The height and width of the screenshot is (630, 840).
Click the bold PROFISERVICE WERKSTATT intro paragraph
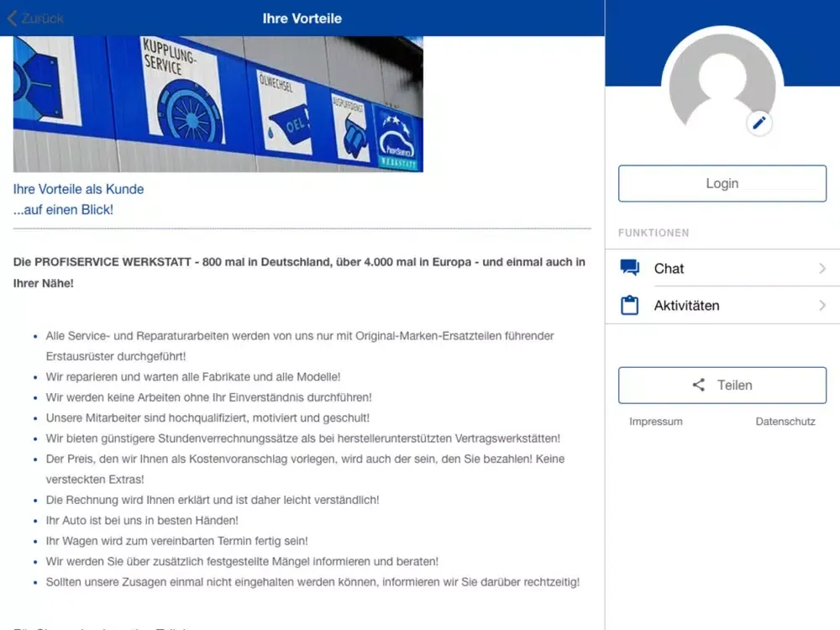(300, 273)
